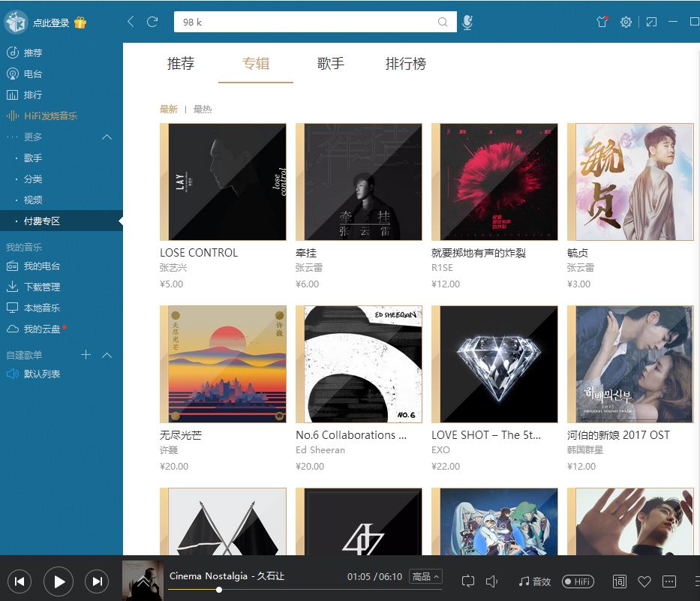Collapse the 更多 section
This screenshot has width=700, height=601.
(107, 137)
